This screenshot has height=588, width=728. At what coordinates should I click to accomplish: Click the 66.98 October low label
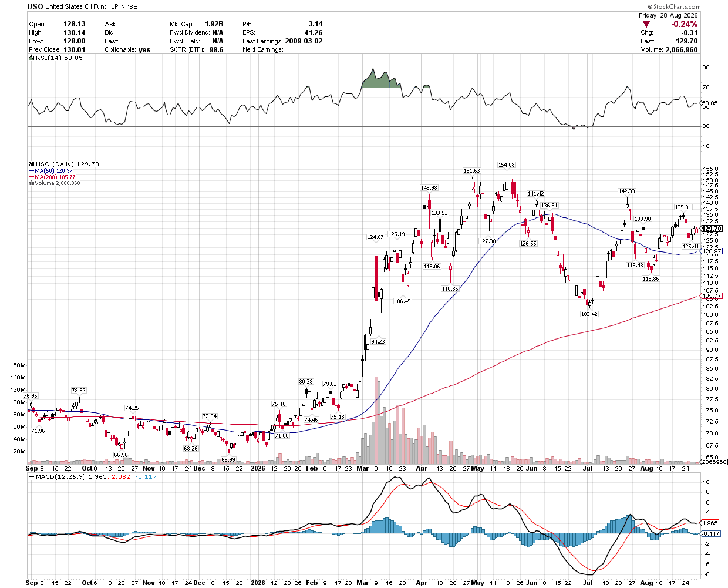120,455
